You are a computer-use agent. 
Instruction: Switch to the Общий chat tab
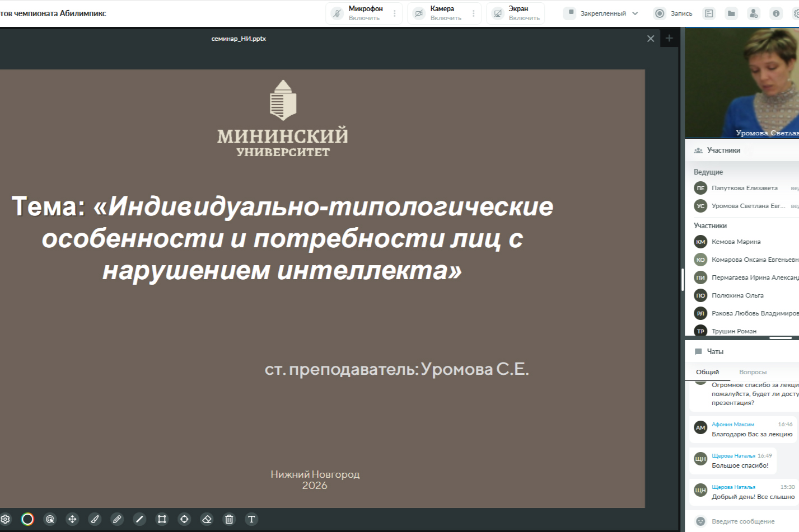pos(707,372)
